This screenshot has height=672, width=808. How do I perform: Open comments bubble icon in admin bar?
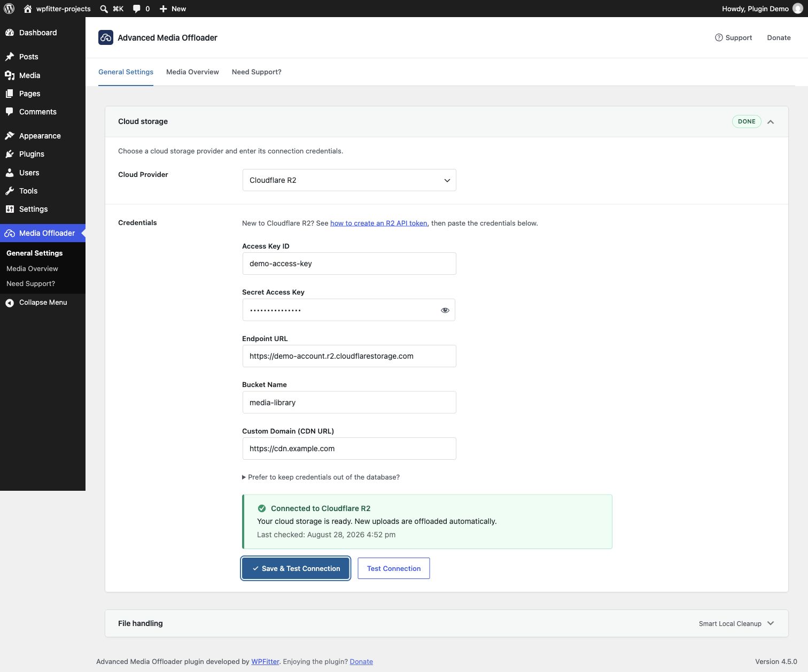point(137,9)
